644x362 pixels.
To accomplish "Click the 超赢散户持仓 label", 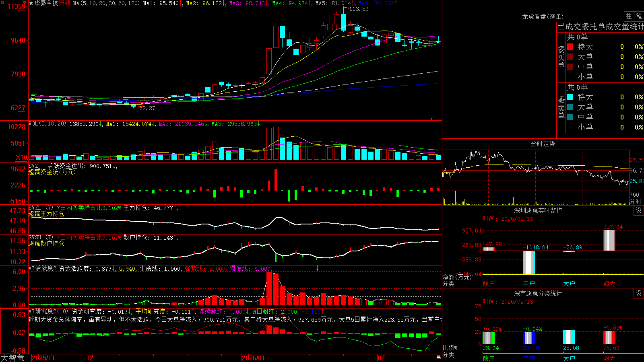I will 46,243.
